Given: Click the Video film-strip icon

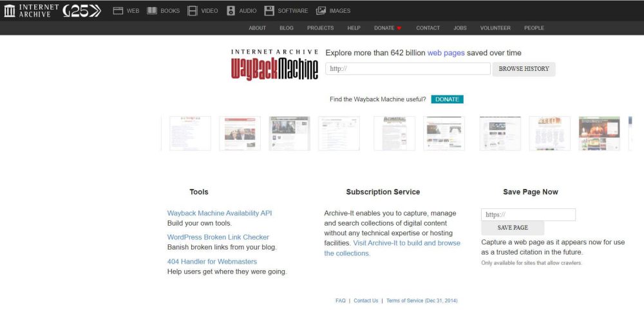Looking at the screenshot, I should [192, 11].
